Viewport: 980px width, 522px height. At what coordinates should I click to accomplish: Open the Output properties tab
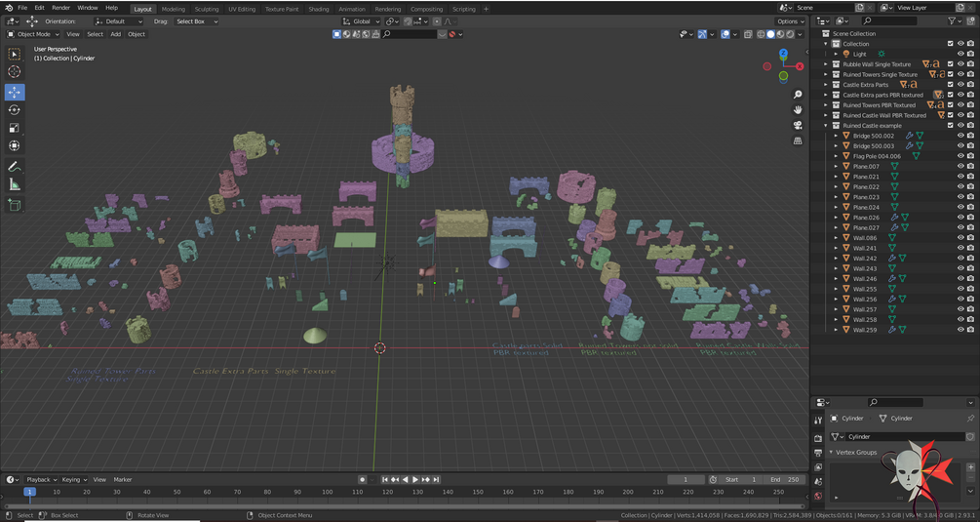[818, 453]
